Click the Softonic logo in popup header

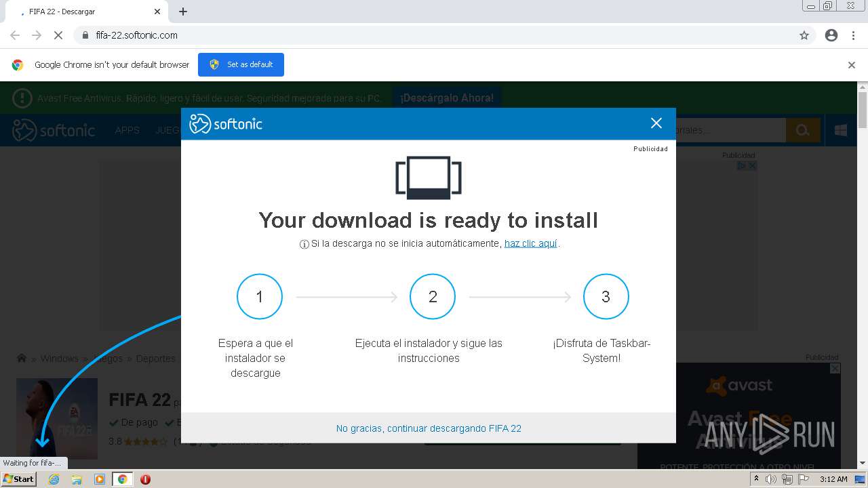[x=226, y=123]
